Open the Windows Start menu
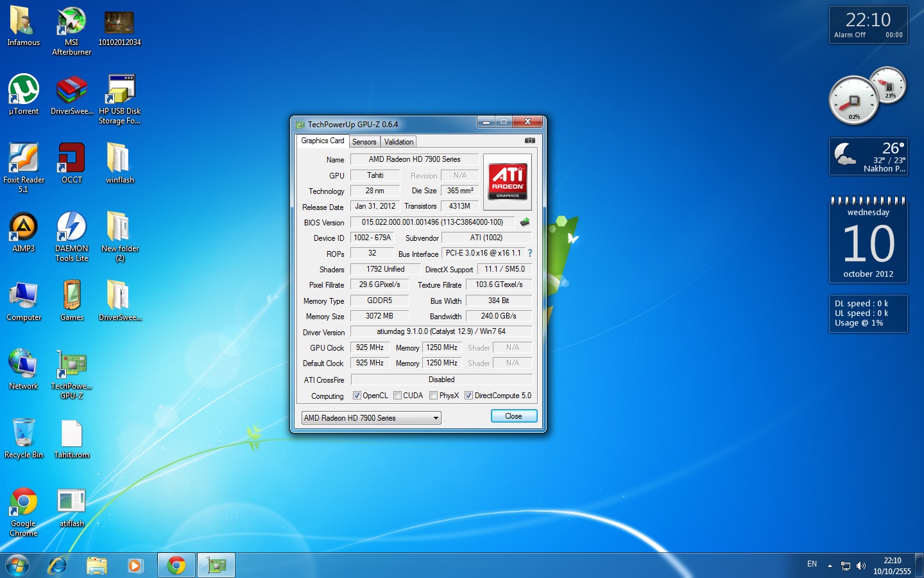 (x=17, y=565)
